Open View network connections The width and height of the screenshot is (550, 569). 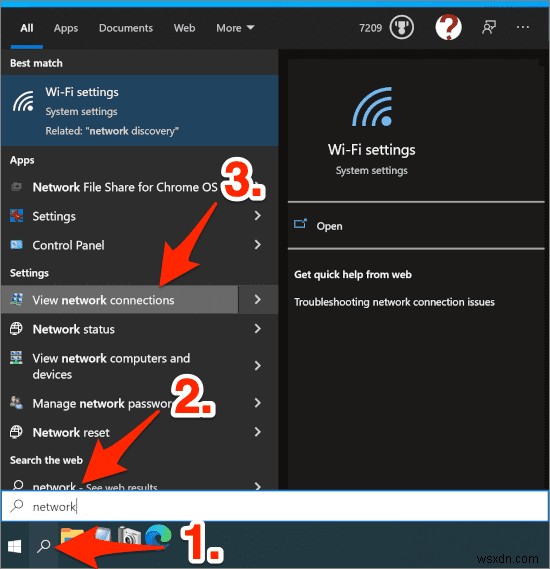[x=120, y=300]
